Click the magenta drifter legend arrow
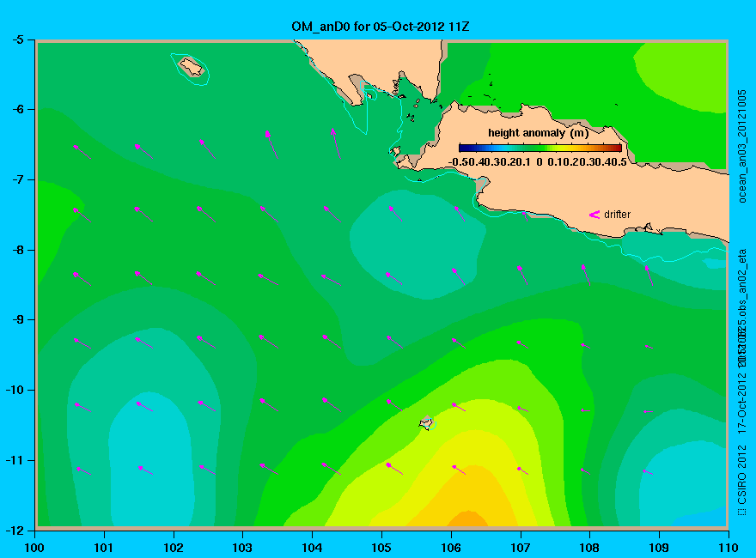Image resolution: width=756 pixels, height=558 pixels. 594,215
